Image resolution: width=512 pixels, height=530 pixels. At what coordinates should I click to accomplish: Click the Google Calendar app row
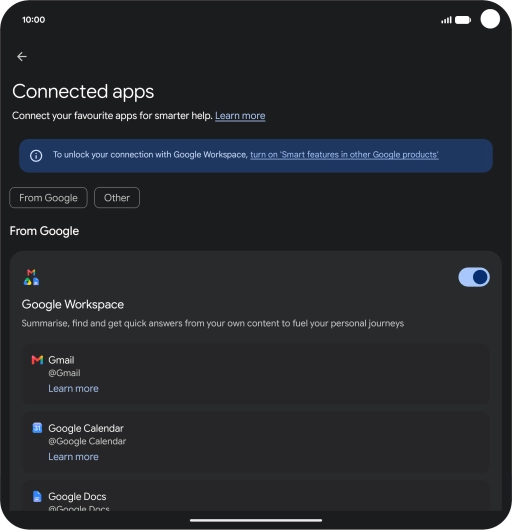click(x=256, y=442)
